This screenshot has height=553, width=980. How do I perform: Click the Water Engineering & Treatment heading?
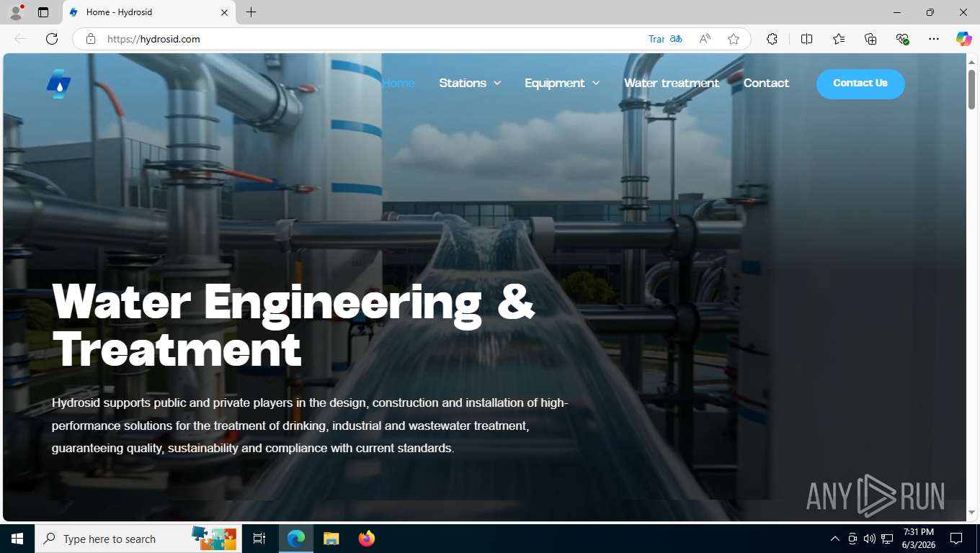293,325
